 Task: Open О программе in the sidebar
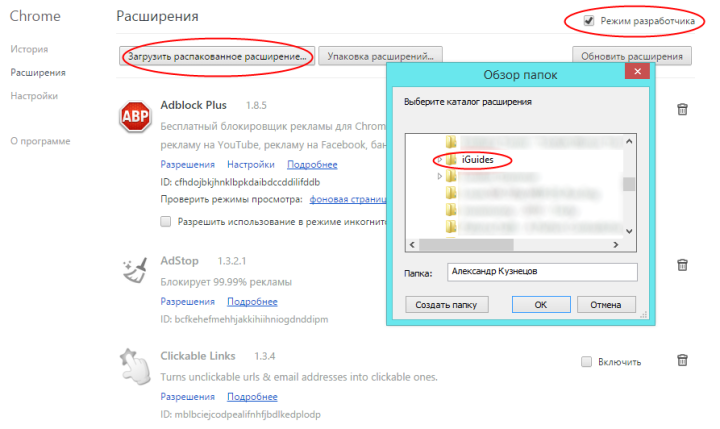[40, 141]
